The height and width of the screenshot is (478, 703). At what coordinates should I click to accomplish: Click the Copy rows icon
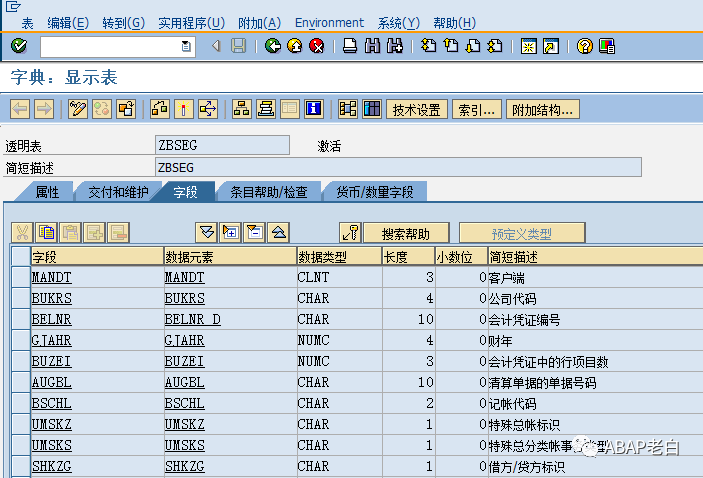pos(47,232)
